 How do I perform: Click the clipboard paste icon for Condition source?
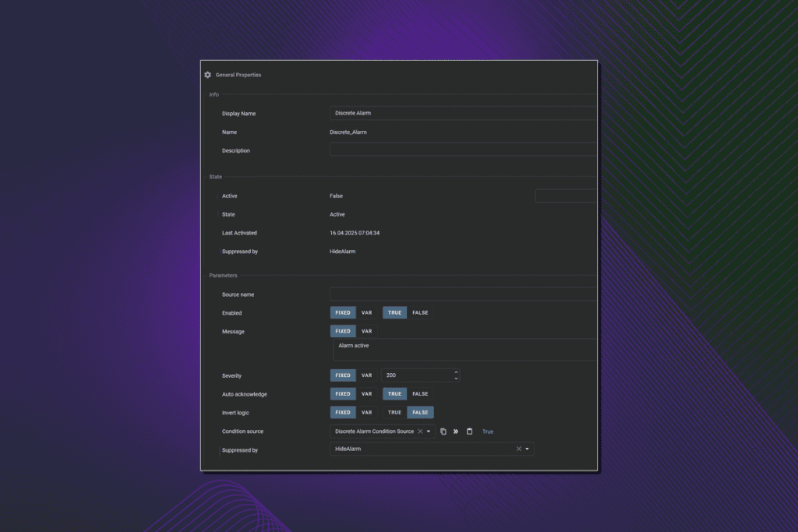click(x=469, y=432)
